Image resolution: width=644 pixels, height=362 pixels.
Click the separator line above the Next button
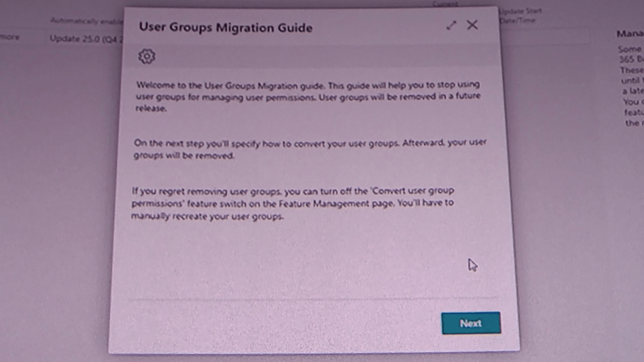point(313,299)
